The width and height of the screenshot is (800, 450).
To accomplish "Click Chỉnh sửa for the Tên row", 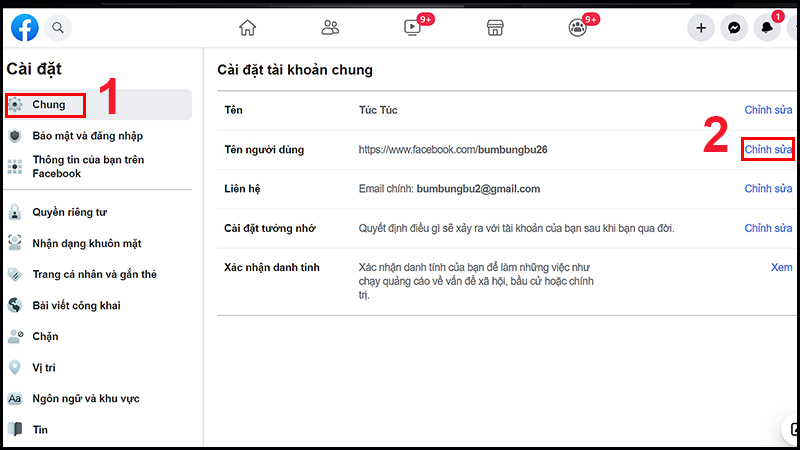I will 768,110.
